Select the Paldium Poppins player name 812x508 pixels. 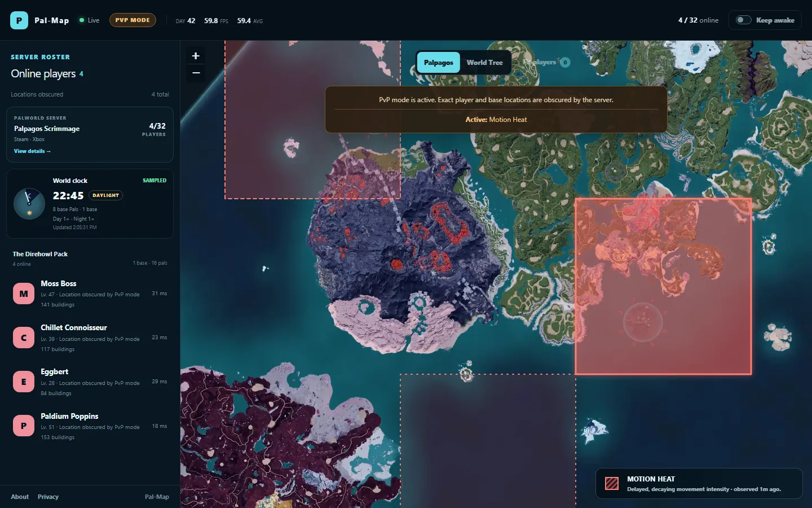[x=69, y=416]
